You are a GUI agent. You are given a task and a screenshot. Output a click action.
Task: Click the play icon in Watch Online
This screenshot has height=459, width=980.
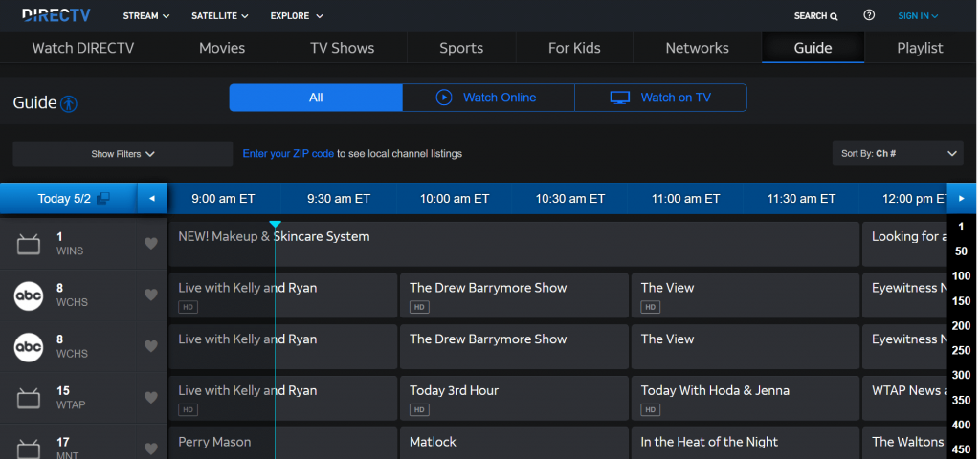coord(444,98)
